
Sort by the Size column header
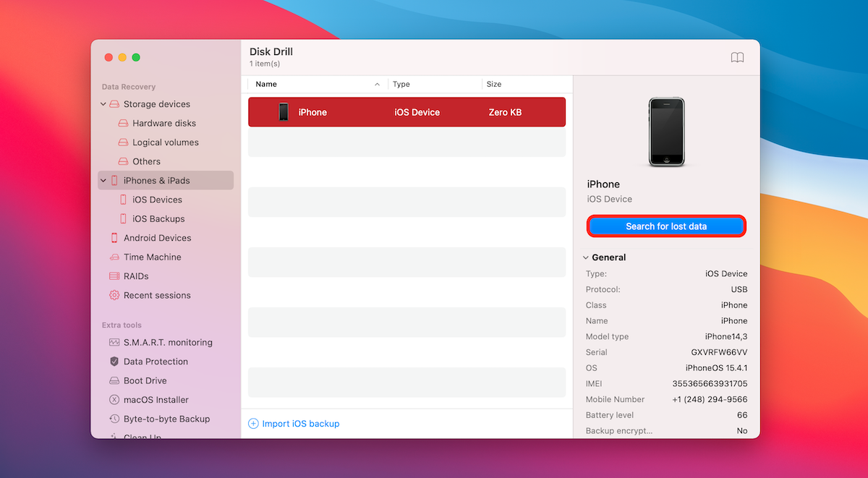(x=494, y=85)
